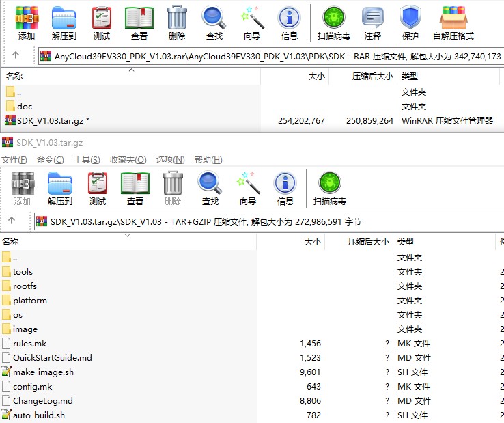Screen dimensions: 504x423
Task: Open 命令(C) menu
Action: pyautogui.click(x=50, y=159)
